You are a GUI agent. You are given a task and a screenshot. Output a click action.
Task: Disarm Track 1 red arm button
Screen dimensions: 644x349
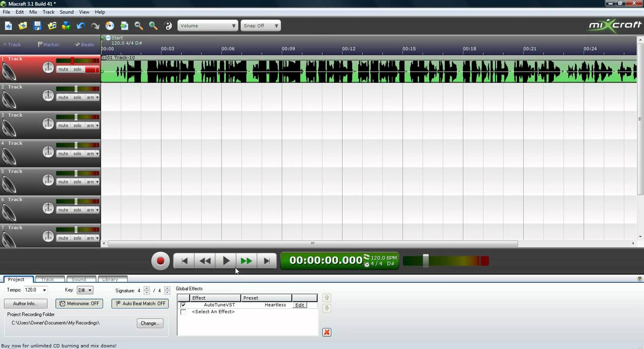[x=92, y=69]
